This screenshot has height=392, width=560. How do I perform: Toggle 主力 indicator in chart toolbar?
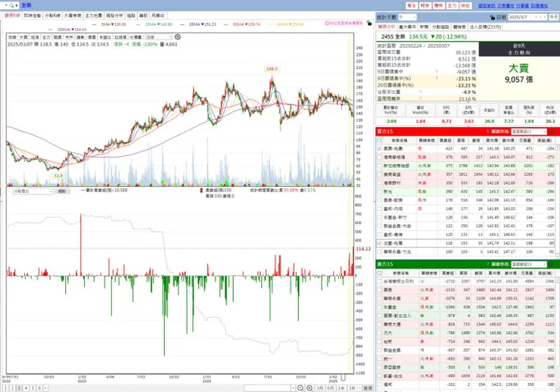pos(46,37)
